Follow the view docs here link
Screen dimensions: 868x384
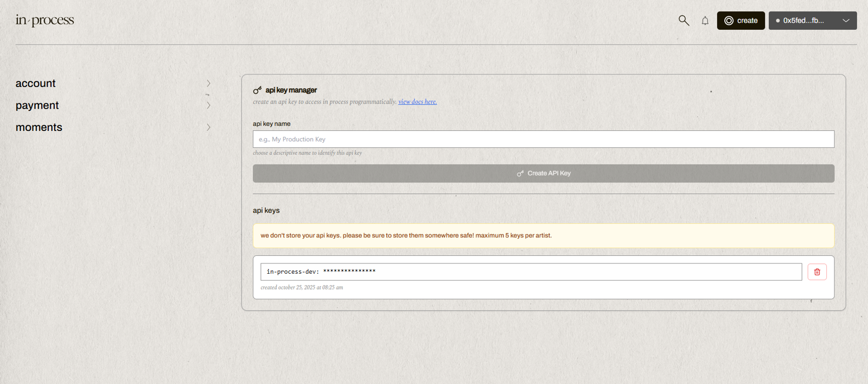[x=417, y=102]
